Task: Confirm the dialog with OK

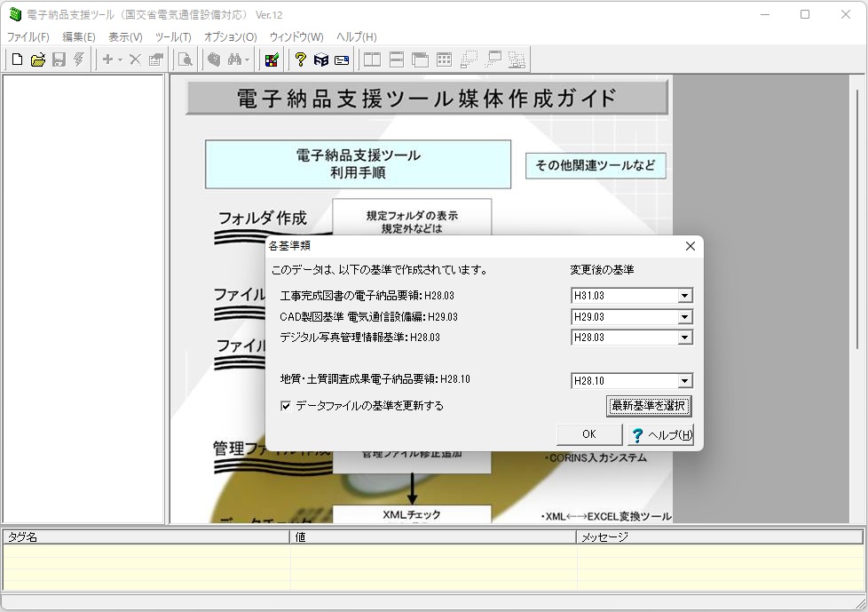Action: coord(589,434)
